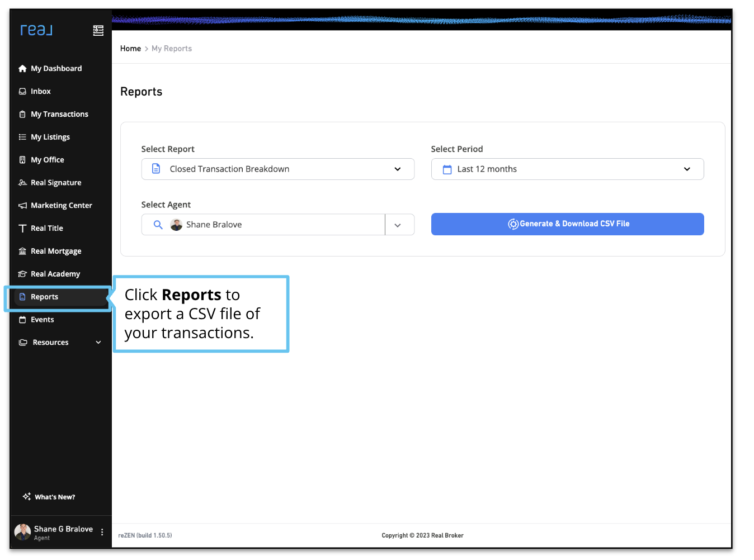
Task: Click the T icon beside Real Title
Action: click(x=22, y=229)
